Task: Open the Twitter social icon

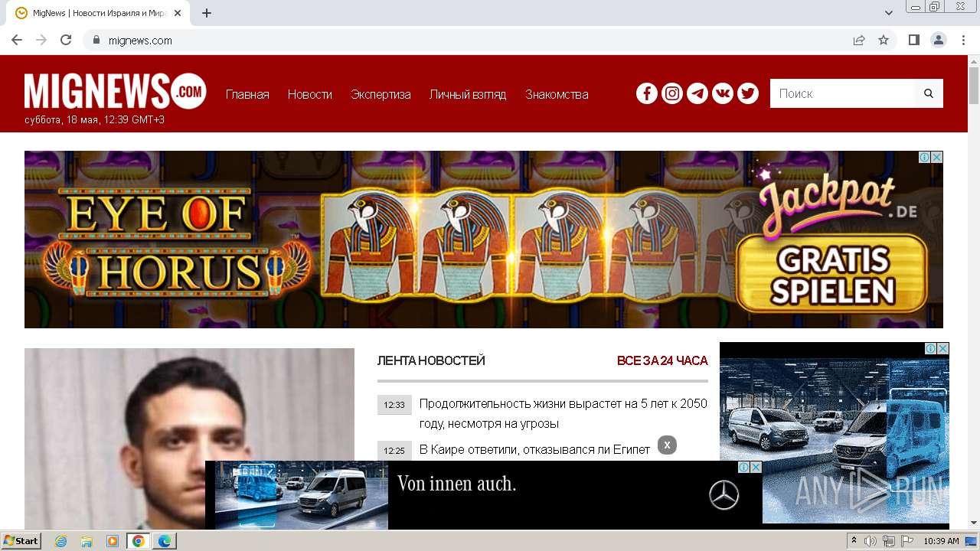Action: (x=748, y=93)
